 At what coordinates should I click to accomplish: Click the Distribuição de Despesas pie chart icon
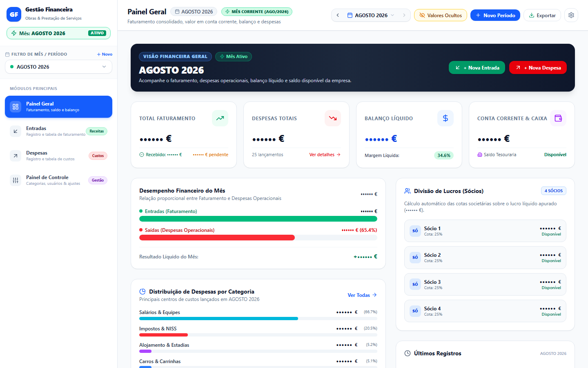[x=143, y=292]
